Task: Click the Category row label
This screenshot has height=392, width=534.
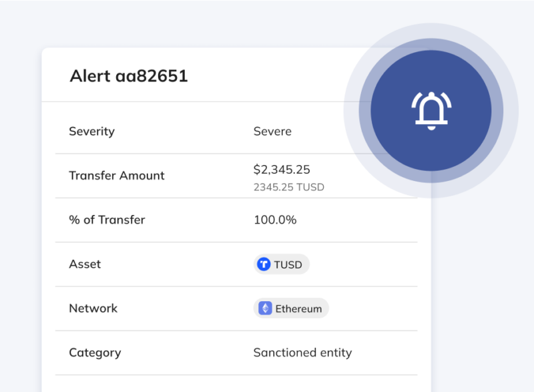Action: 95,353
